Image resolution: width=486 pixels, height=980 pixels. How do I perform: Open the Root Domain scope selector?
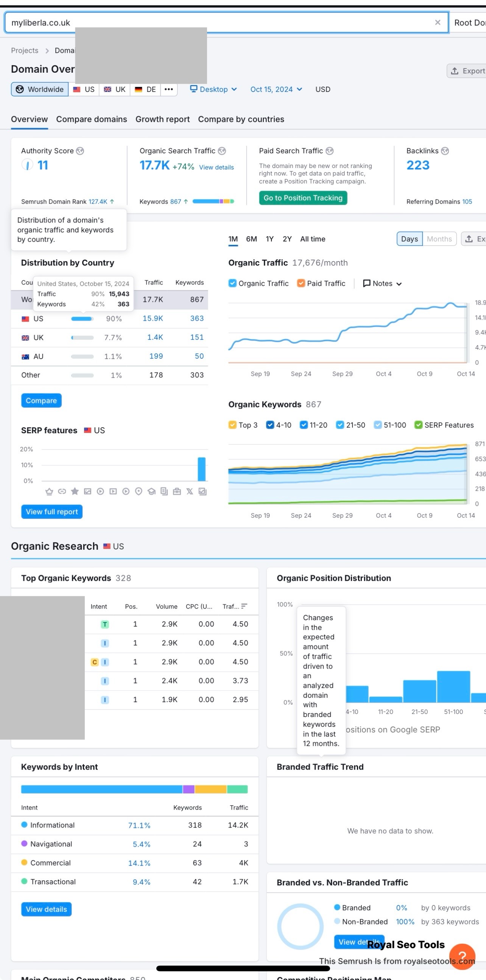469,23
